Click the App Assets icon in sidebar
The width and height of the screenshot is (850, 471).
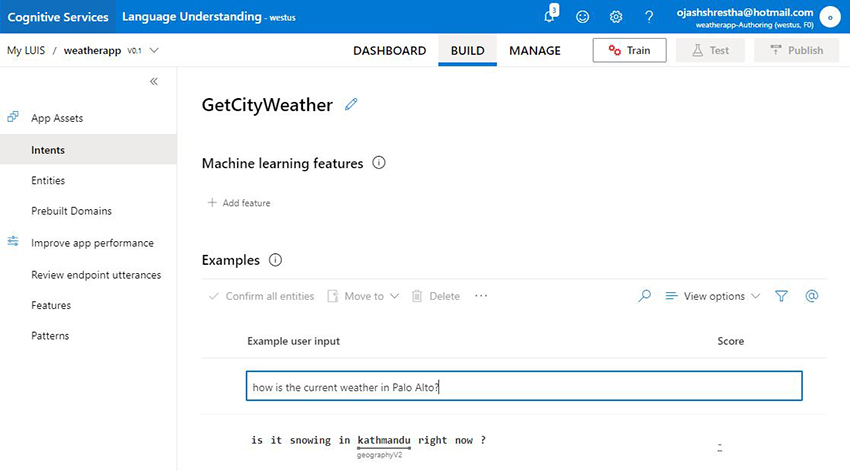tap(13, 117)
